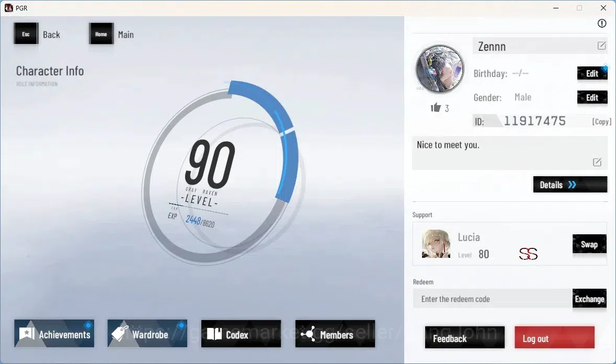Focus the redeem code input field
Screen dimensions: 616x364
[x=493, y=299]
